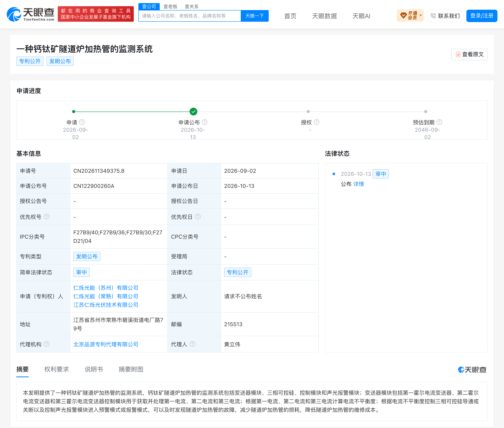Click the 预估到期 progress dot

425,112
